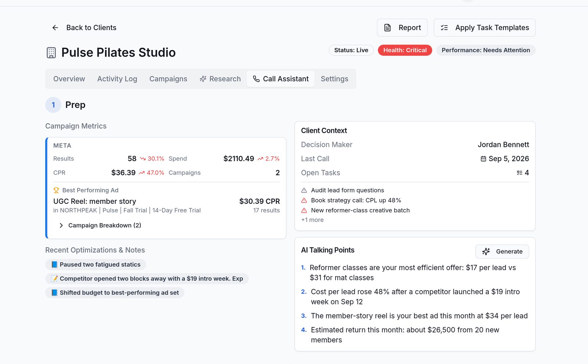Image resolution: width=588 pixels, height=364 pixels.
Task: Click the memo icon on Competitor opened note
Action: 54,278
